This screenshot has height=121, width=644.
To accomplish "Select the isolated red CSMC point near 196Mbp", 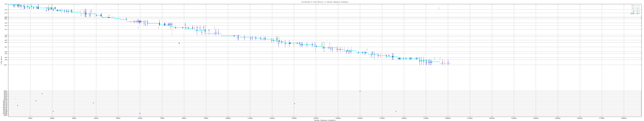I will (x=439, y=8).
